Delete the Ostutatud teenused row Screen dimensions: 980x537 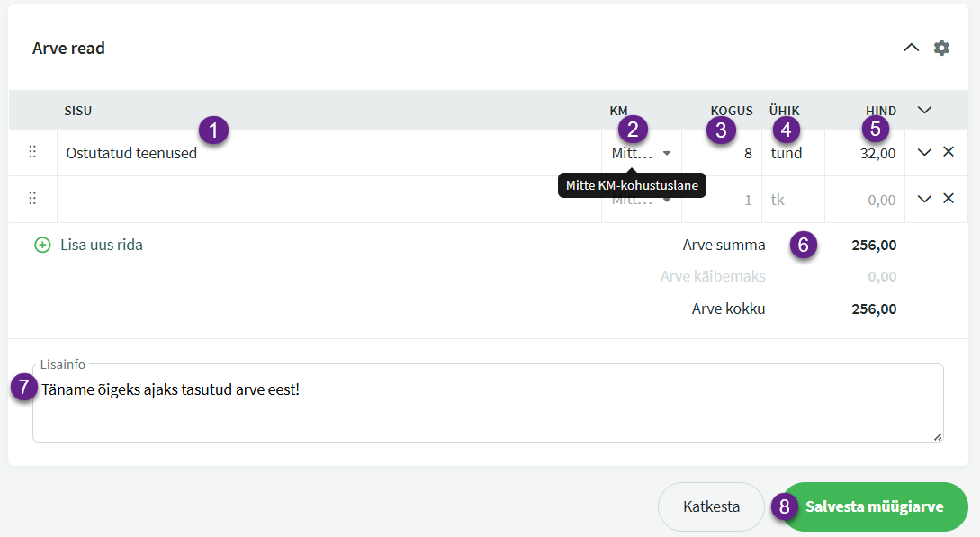949,153
